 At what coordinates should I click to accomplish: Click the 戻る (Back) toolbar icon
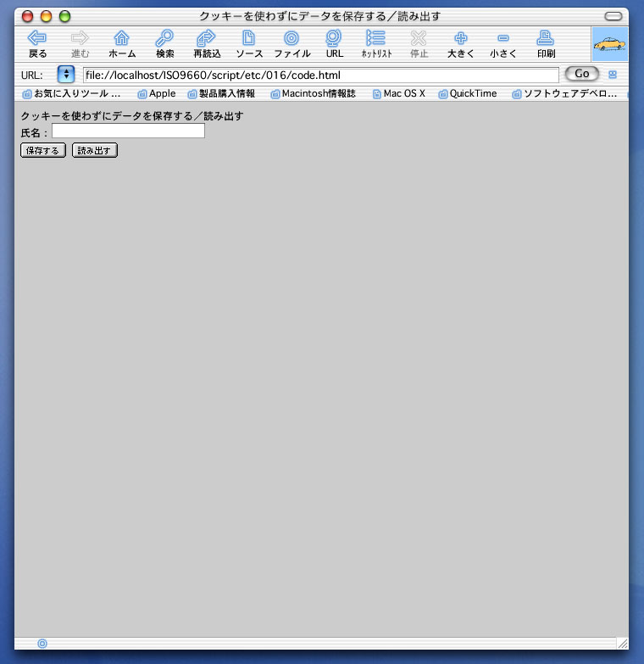pos(37,42)
